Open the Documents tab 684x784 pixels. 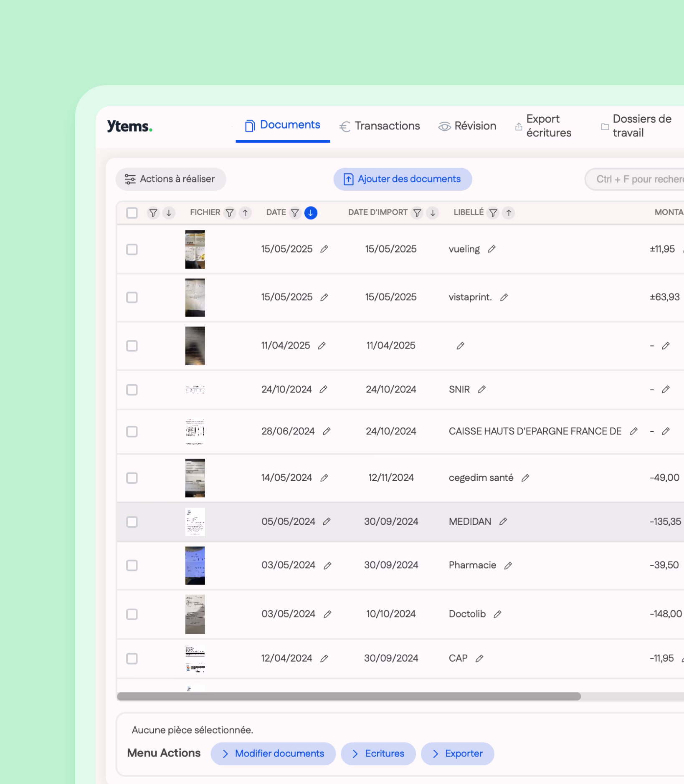point(283,125)
